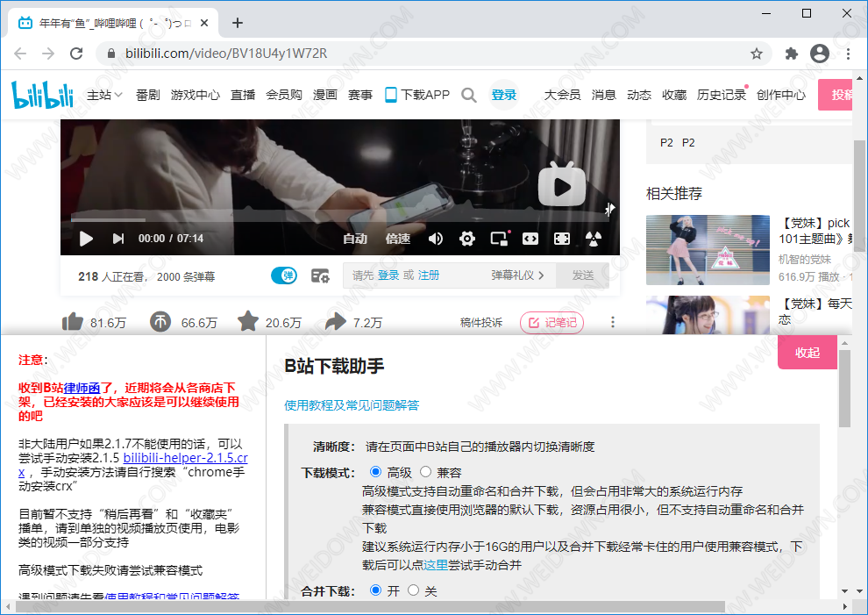Open Chrome profile avatar

tap(820, 54)
